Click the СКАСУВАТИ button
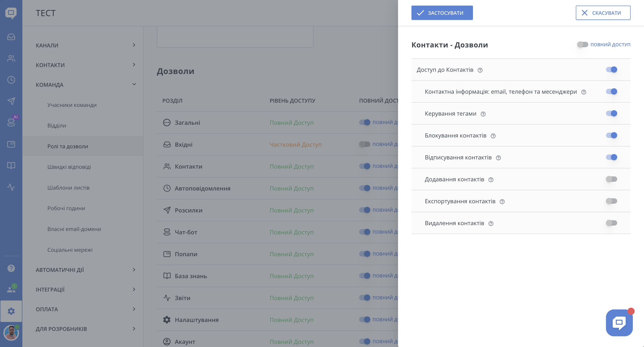The image size is (644, 347). (x=603, y=13)
